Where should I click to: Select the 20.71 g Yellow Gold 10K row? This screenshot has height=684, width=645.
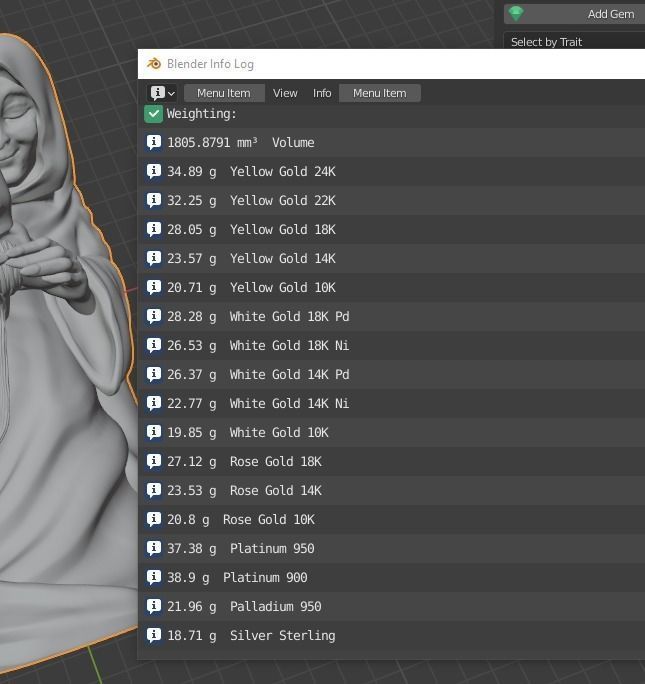(391, 287)
